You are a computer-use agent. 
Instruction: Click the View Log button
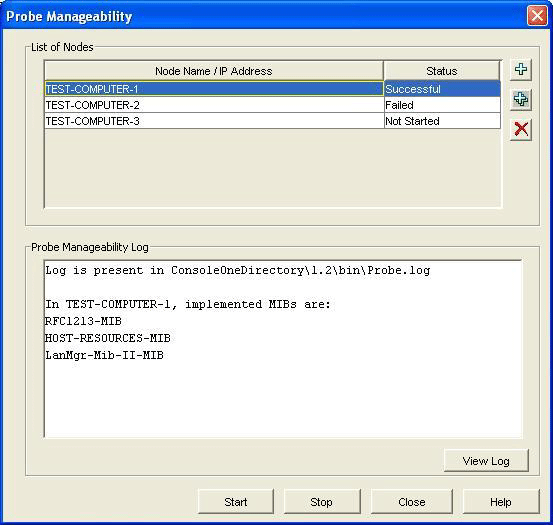(486, 461)
